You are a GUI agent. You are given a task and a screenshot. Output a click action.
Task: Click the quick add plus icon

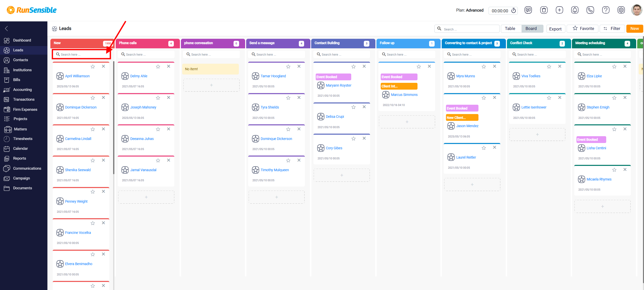(559, 10)
